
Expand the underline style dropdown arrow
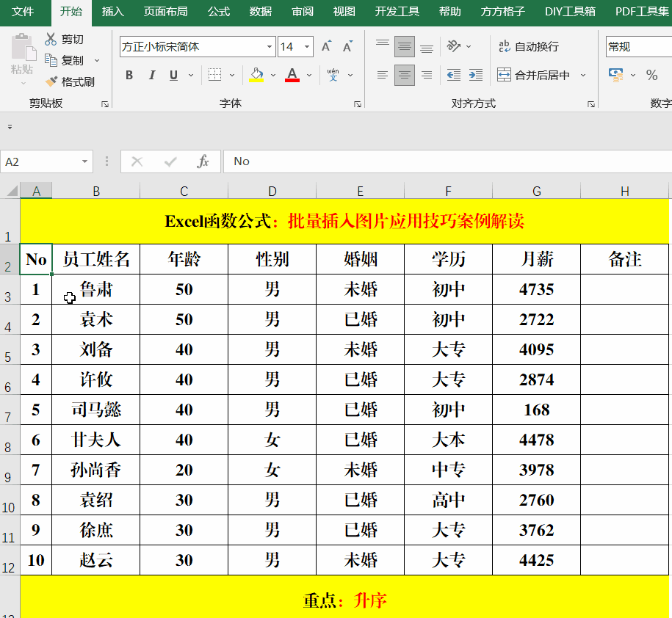[191, 75]
